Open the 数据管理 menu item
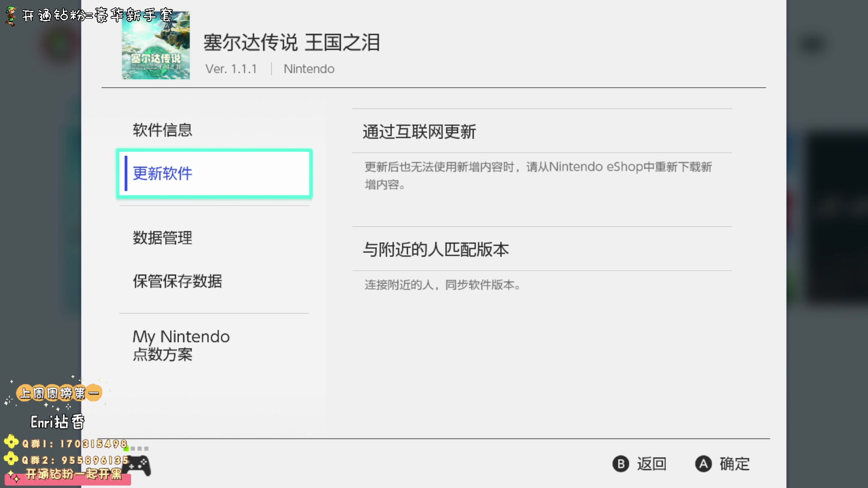The width and height of the screenshot is (868, 488). coord(214,238)
